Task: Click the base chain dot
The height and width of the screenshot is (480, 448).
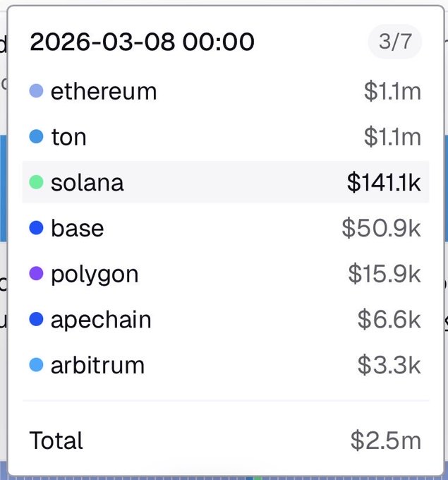Action: [37, 228]
